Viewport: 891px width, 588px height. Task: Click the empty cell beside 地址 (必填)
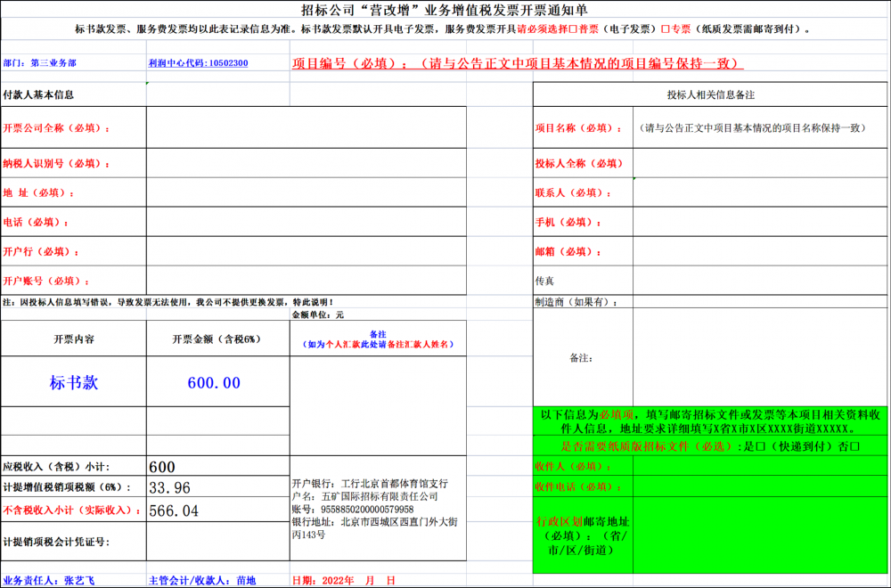pyautogui.click(x=306, y=192)
